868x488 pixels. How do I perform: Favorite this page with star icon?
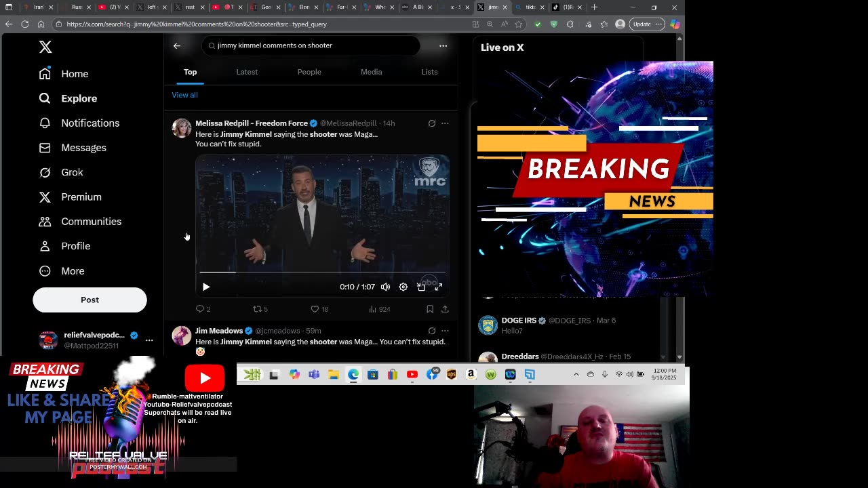point(519,24)
